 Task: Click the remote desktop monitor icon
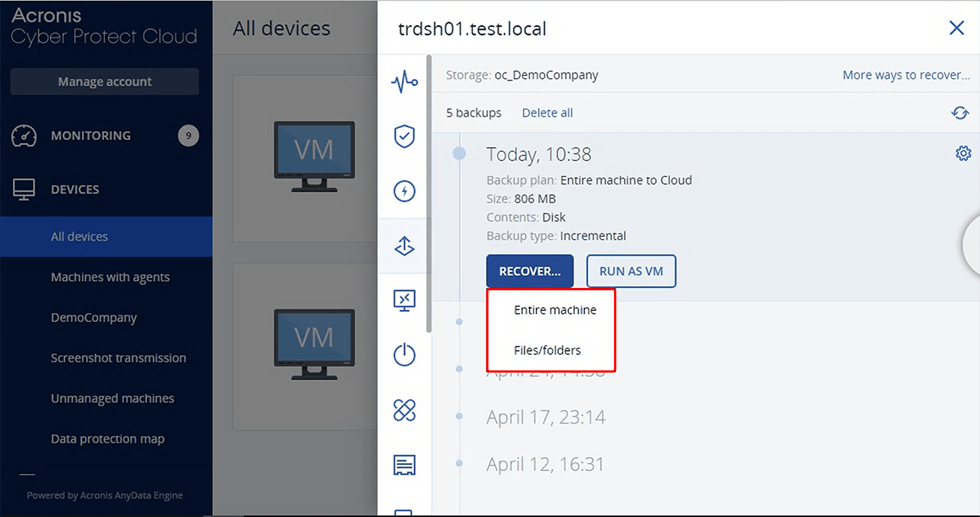pyautogui.click(x=404, y=300)
